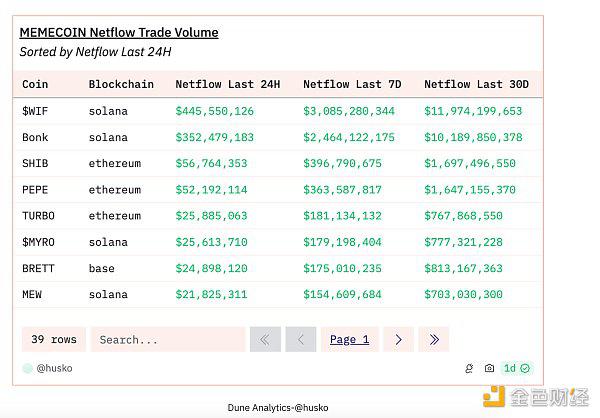Click solana blockchain cell in $WIF row
This screenshot has height=418, width=600.
(x=108, y=111)
